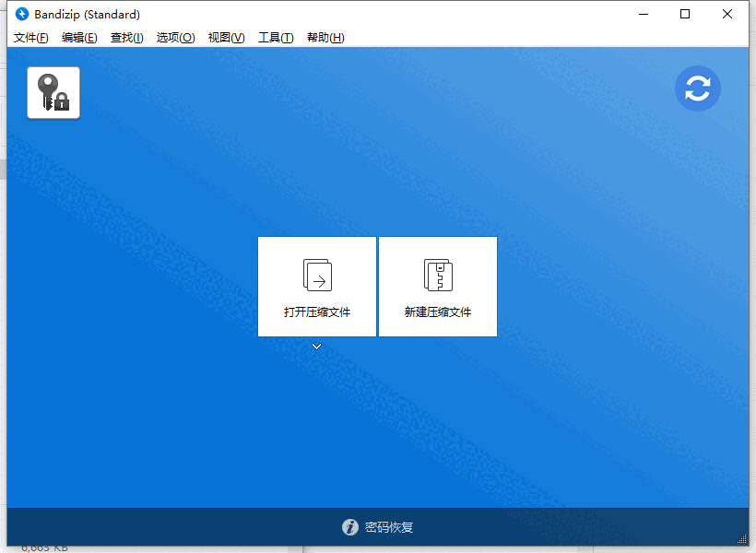Open the 帮助 menu
Image resolution: width=756 pixels, height=553 pixels.
pos(325,38)
